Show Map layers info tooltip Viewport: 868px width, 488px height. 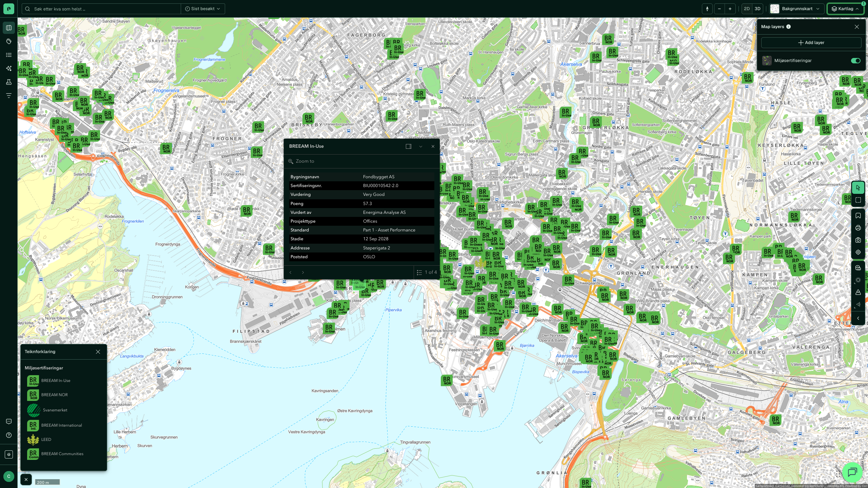pyautogui.click(x=788, y=27)
